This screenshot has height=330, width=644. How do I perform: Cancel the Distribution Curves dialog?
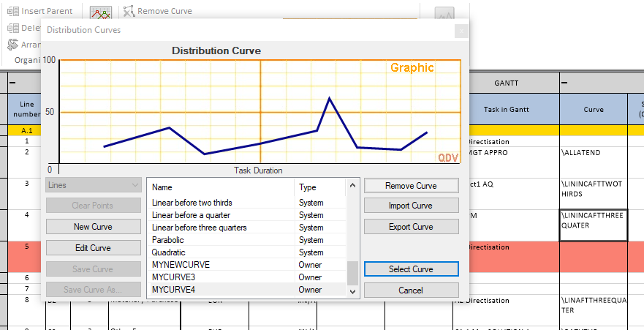411,290
